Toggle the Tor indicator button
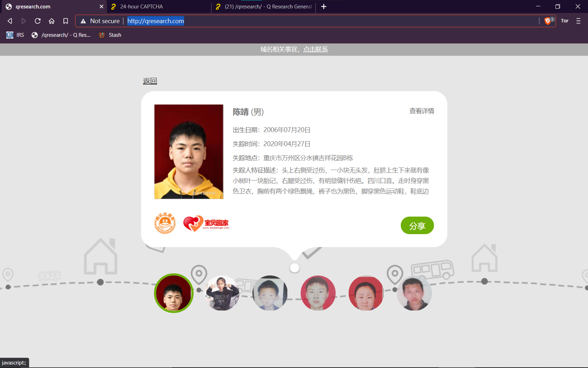Screen dimensions: 588x368 [x=565, y=21]
